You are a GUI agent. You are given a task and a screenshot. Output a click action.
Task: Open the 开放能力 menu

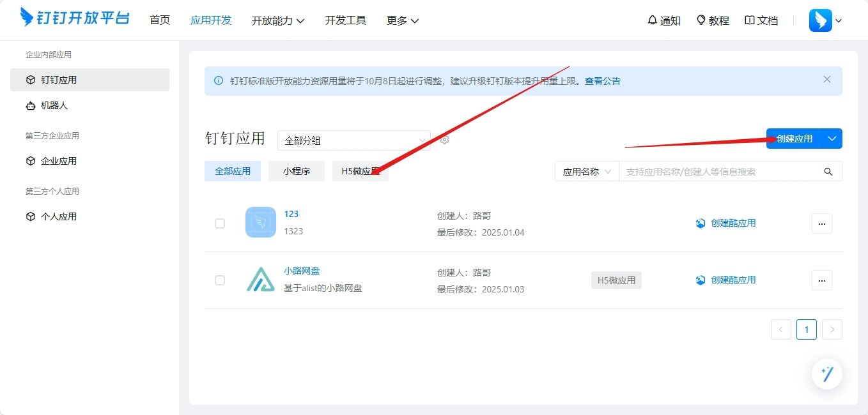click(277, 20)
